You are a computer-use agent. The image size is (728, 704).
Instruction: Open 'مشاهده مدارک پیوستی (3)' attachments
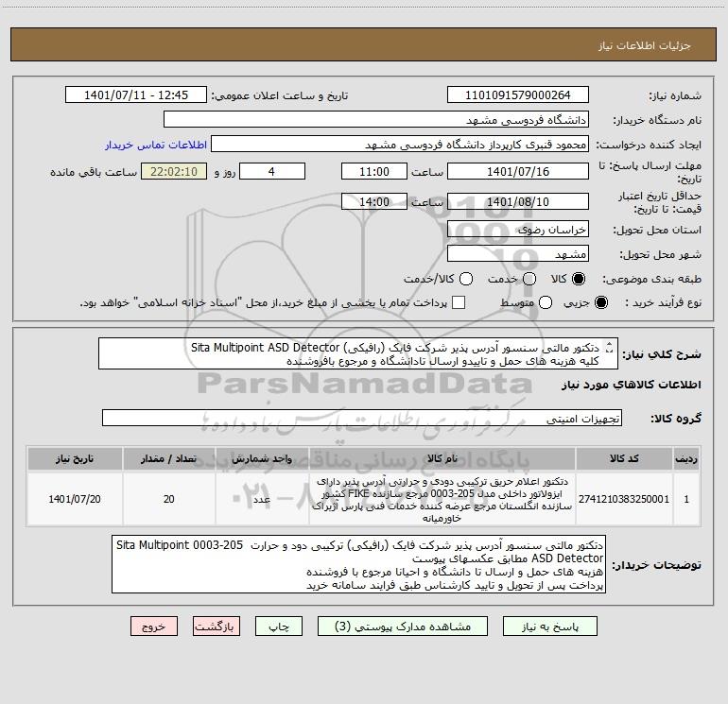[x=403, y=627]
